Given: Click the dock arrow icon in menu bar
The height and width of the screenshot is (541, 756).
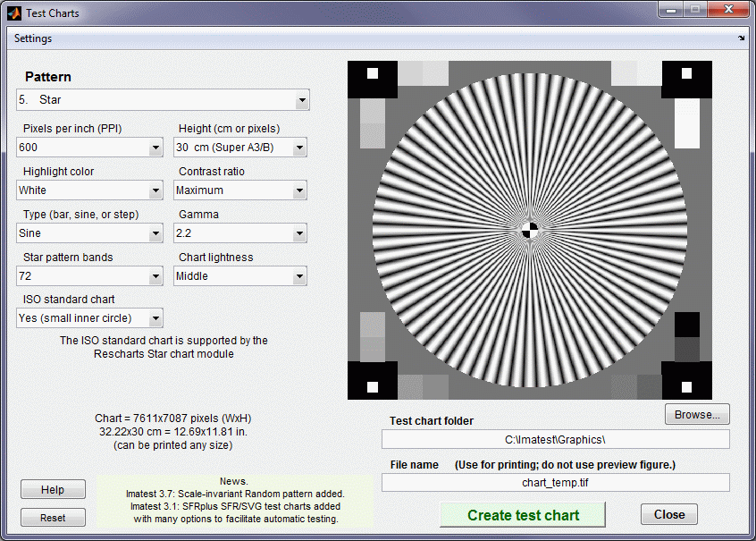Looking at the screenshot, I should pos(741,38).
